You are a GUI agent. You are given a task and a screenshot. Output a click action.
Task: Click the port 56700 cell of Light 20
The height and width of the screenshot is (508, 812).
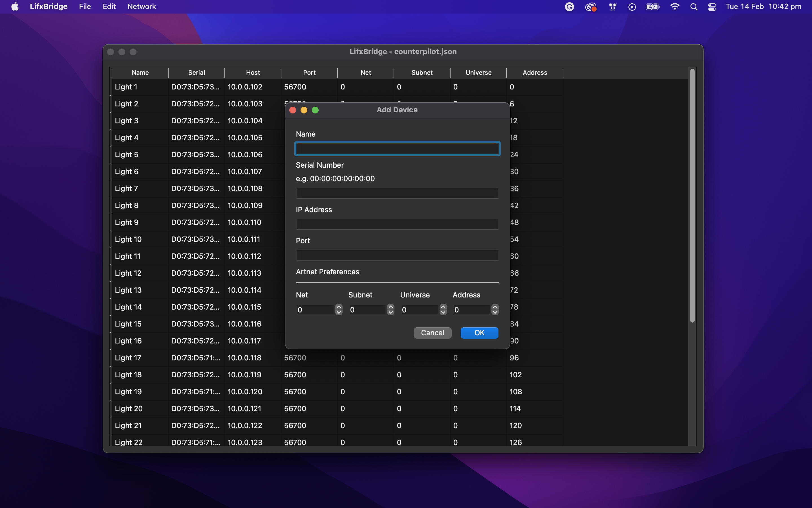tap(309, 409)
